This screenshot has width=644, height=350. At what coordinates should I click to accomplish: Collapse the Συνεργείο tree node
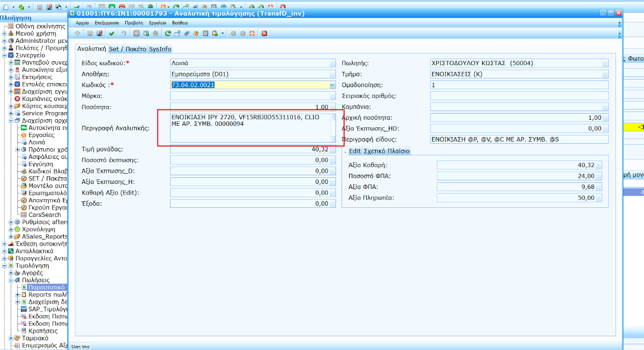pyautogui.click(x=5, y=55)
